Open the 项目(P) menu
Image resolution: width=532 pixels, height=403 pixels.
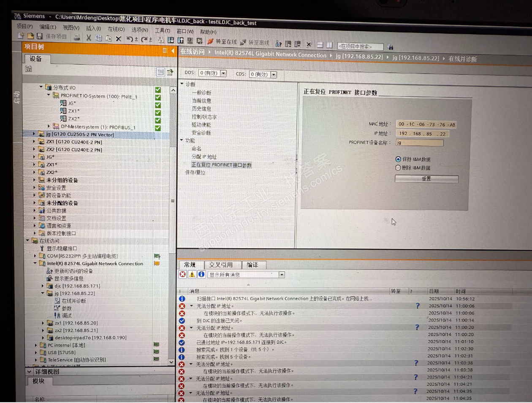pyautogui.click(x=24, y=26)
